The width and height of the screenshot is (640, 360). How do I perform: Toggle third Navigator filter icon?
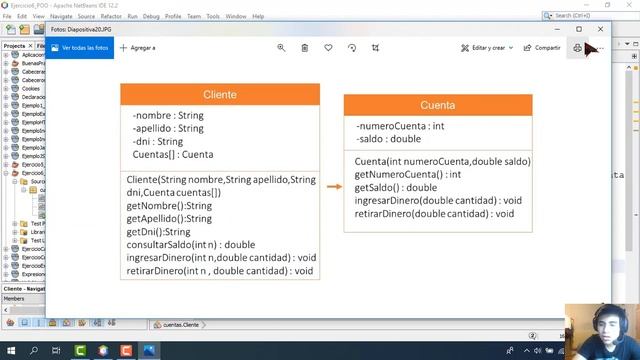pyautogui.click(x=39, y=323)
